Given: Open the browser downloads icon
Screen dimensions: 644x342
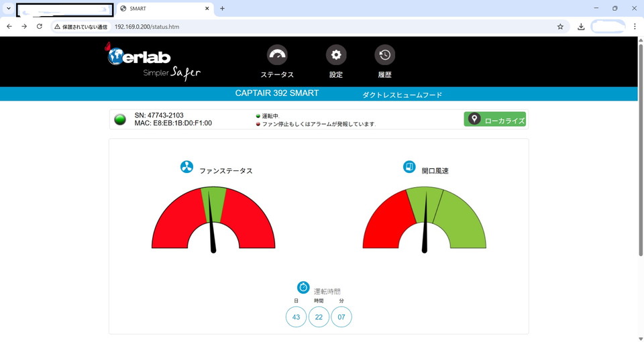Looking at the screenshot, I should coord(581,27).
